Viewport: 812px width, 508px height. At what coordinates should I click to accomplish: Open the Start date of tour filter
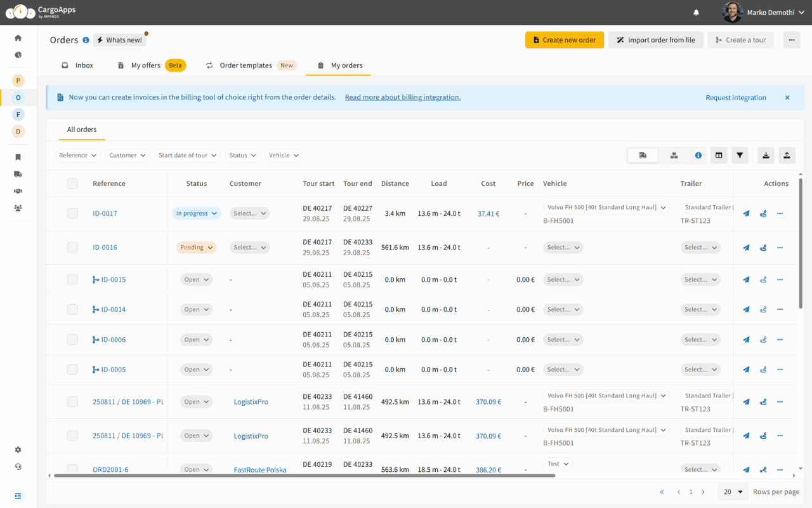tap(187, 156)
